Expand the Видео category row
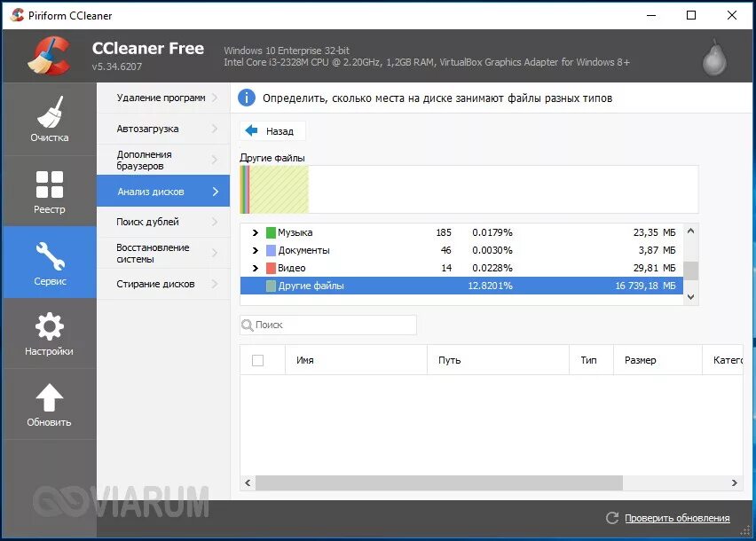 click(256, 268)
